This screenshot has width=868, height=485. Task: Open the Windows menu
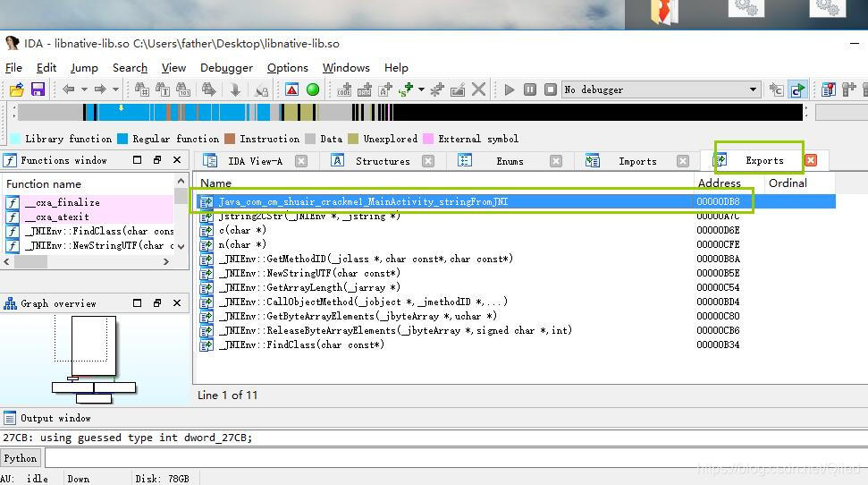pyautogui.click(x=346, y=68)
